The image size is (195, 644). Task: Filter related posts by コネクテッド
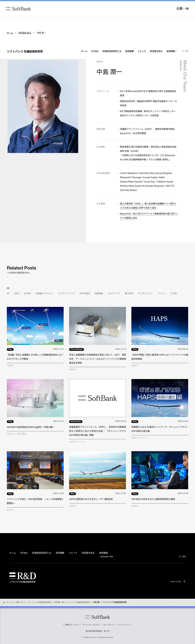tap(114, 294)
